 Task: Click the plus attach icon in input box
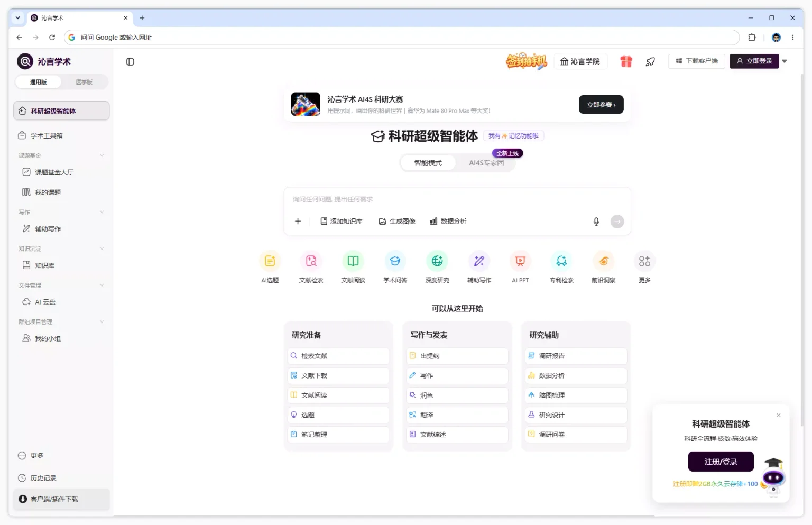[x=298, y=222]
